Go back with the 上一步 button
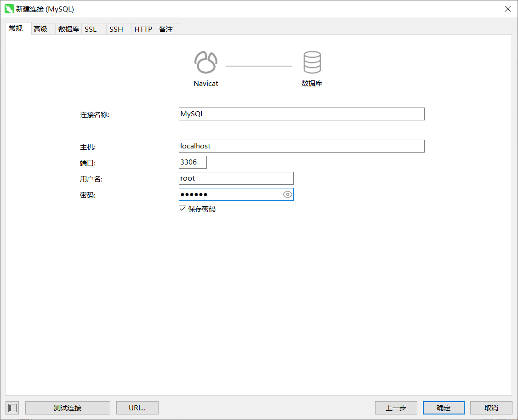This screenshot has height=420, width=518. (x=396, y=408)
